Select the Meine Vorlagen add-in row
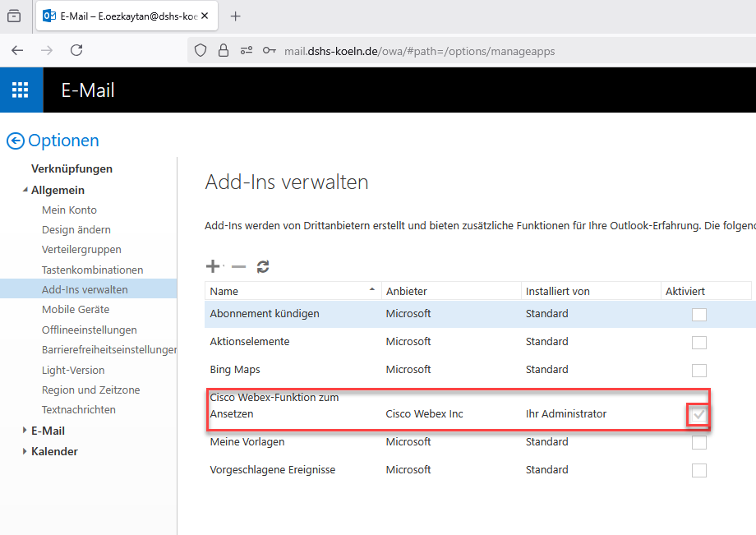756x535 pixels. tap(480, 442)
